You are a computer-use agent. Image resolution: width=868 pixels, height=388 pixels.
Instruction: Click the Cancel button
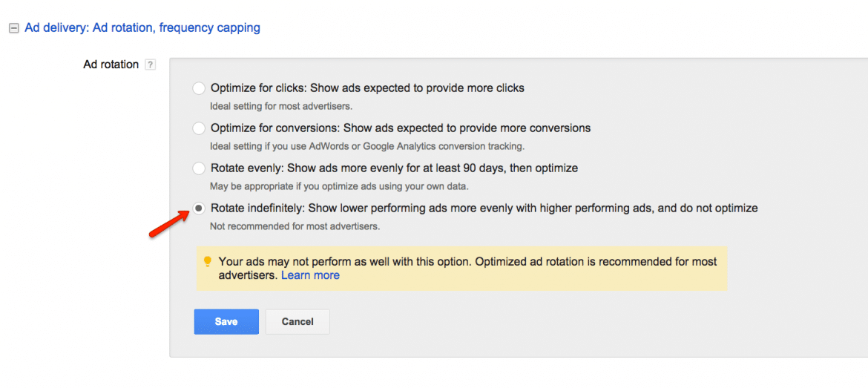(x=297, y=322)
